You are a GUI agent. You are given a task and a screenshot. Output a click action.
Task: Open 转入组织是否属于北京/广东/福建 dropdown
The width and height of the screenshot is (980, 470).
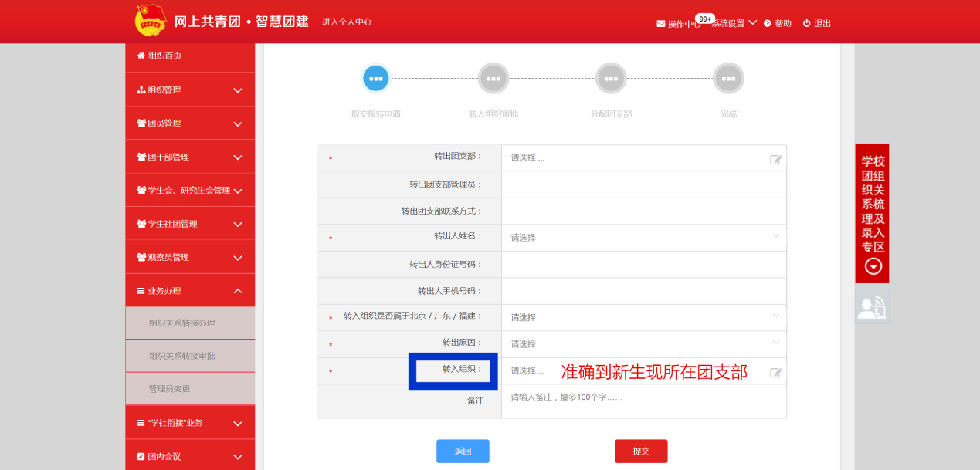tap(643, 317)
